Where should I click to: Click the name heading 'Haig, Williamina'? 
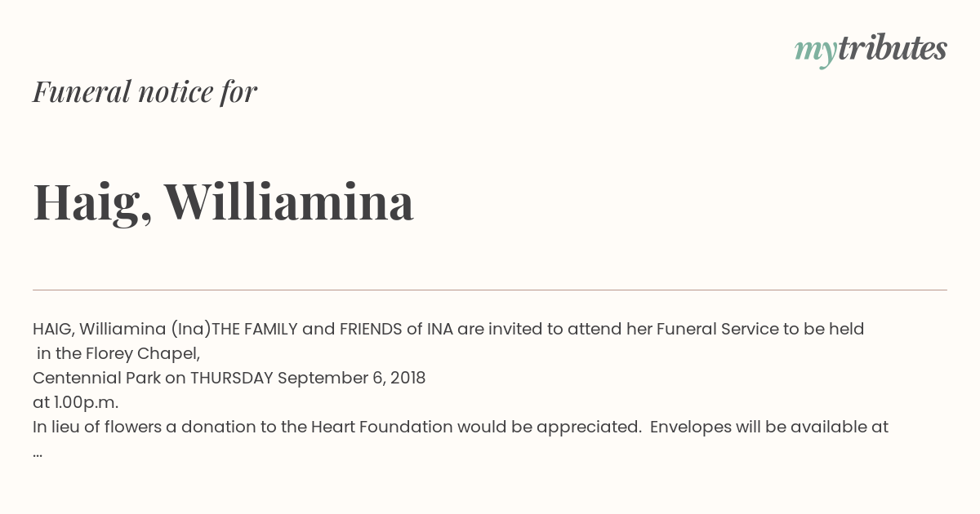[x=223, y=203]
